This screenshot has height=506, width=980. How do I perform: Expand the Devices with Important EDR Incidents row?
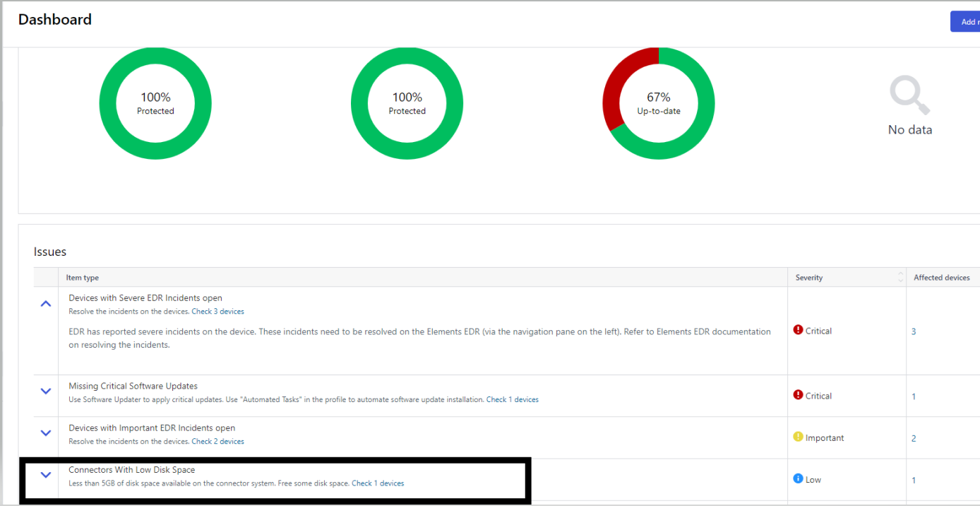pos(46,433)
